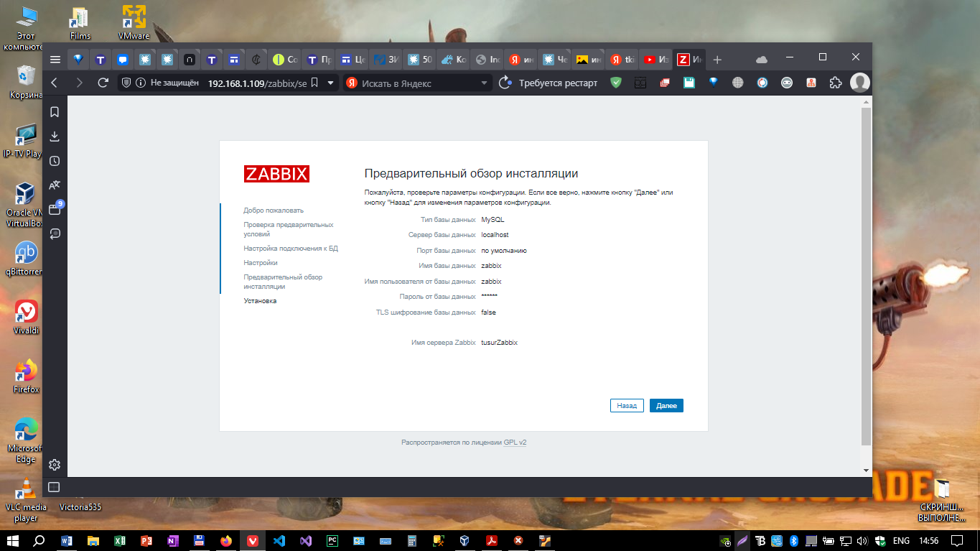This screenshot has height=551, width=980.
Task: Click the ENG language indicator in taskbar
Action: click(x=901, y=540)
